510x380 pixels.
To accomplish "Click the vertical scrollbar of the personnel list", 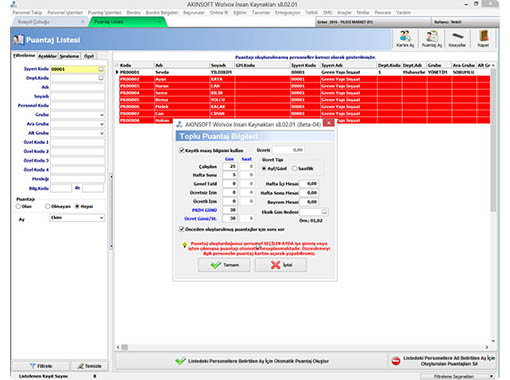I will pos(493,140).
